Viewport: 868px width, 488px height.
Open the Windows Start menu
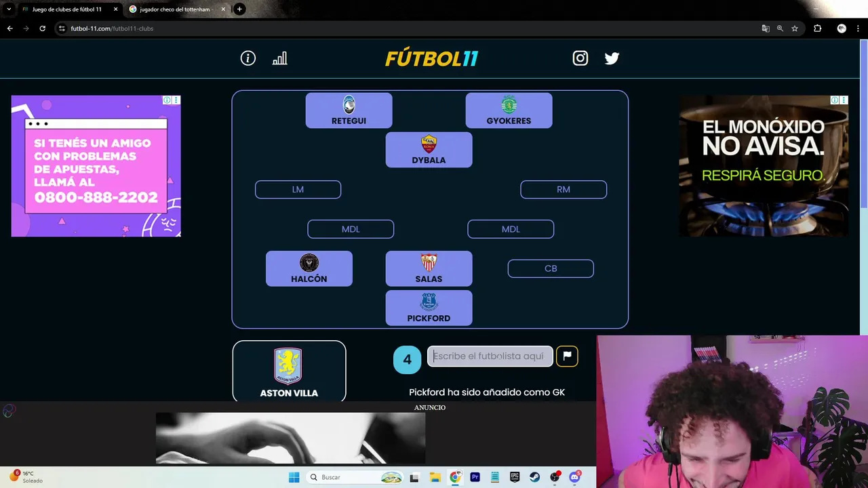[294, 477]
